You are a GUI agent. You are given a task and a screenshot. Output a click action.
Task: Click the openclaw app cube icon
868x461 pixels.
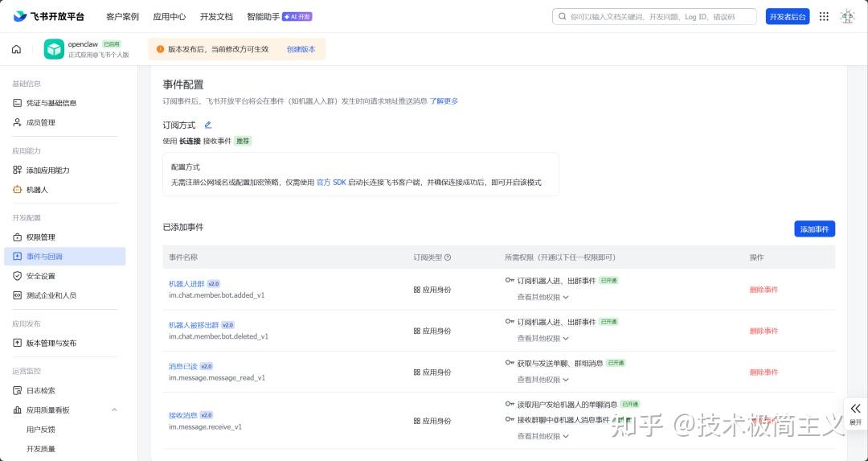pyautogui.click(x=54, y=49)
